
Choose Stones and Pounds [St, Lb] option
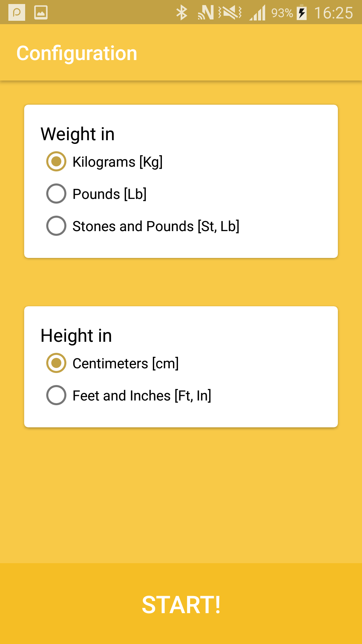click(56, 226)
